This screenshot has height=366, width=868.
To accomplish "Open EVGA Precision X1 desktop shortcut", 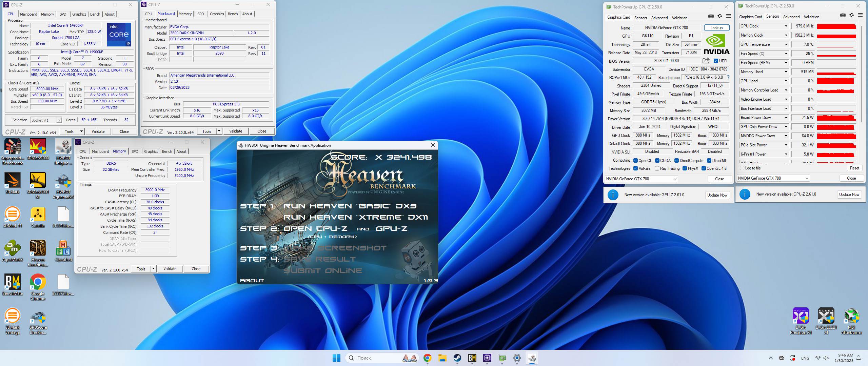I will [801, 321].
